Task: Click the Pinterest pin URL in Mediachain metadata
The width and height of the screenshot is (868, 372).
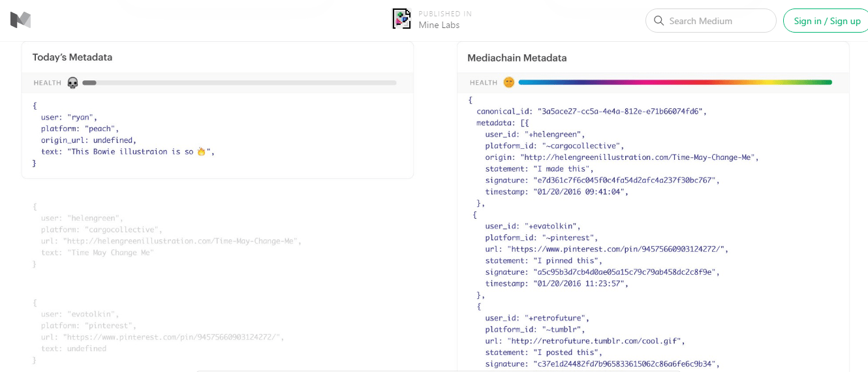Action: 617,249
